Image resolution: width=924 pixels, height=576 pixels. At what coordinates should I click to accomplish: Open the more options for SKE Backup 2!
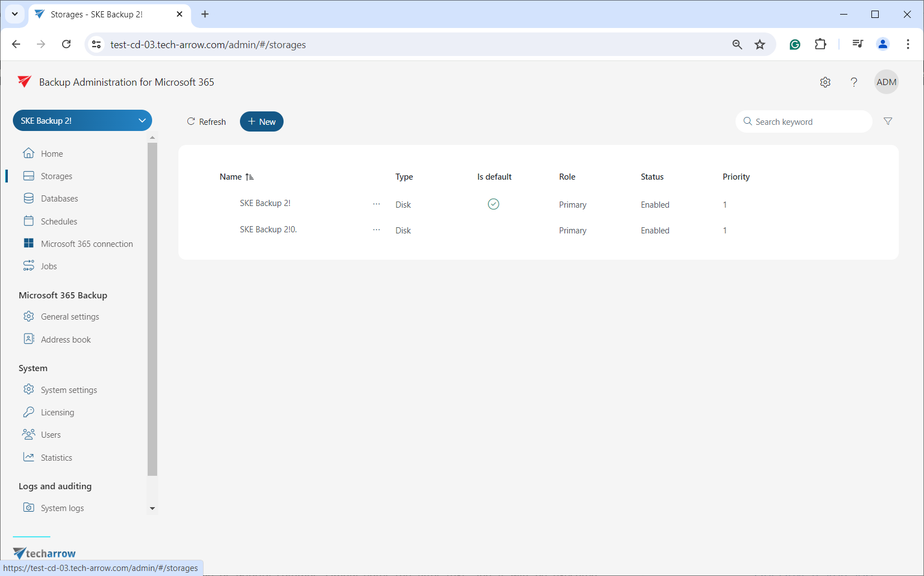pos(376,204)
